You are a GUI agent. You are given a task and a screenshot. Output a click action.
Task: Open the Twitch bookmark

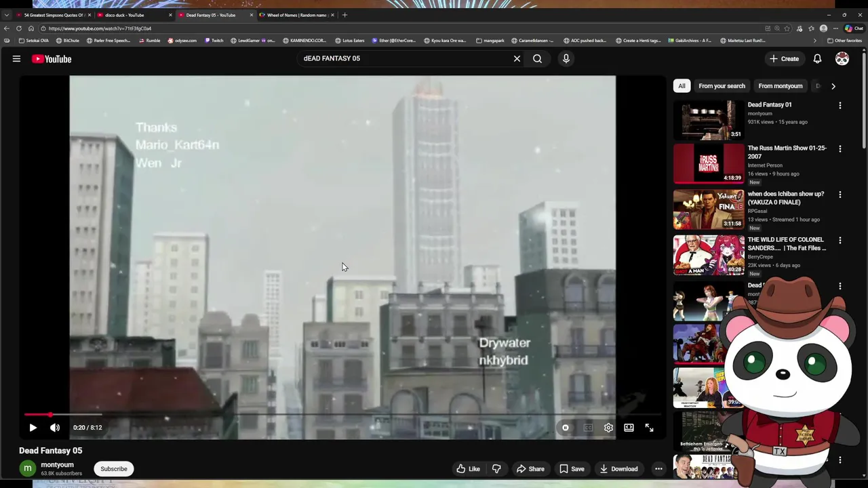(x=214, y=41)
